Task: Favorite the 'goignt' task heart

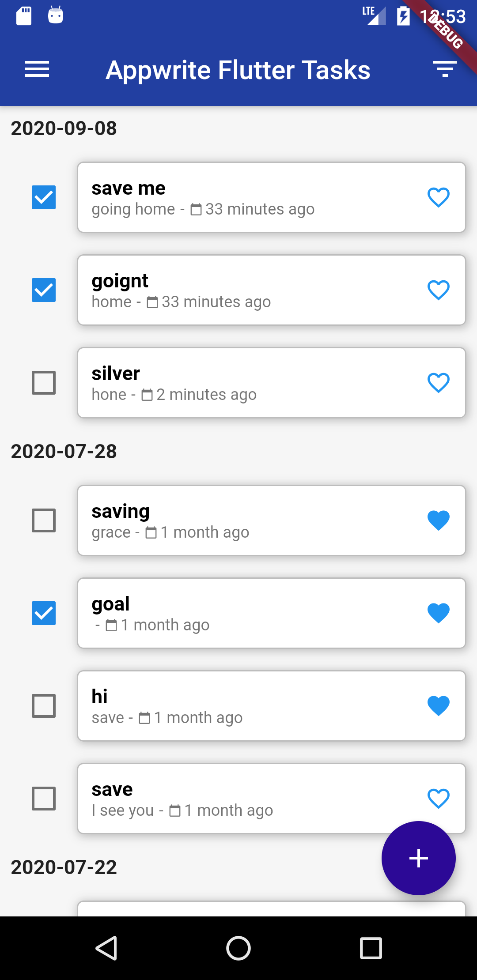Action: tap(439, 290)
